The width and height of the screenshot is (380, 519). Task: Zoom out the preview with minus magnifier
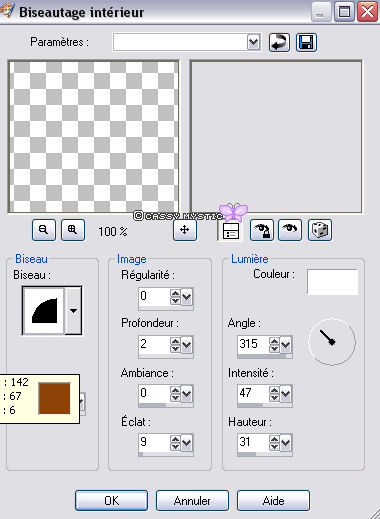coord(44,230)
